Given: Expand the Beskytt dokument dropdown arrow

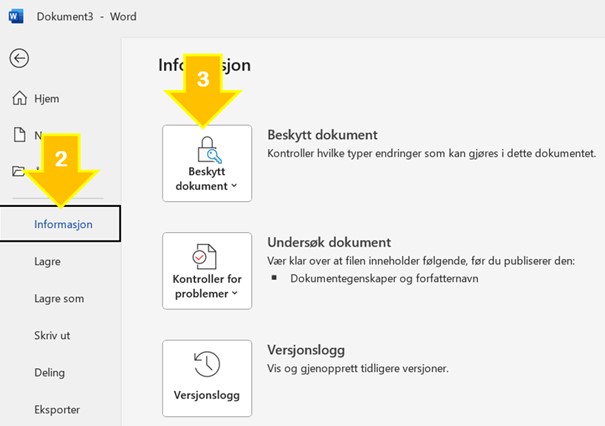Looking at the screenshot, I should point(235,186).
